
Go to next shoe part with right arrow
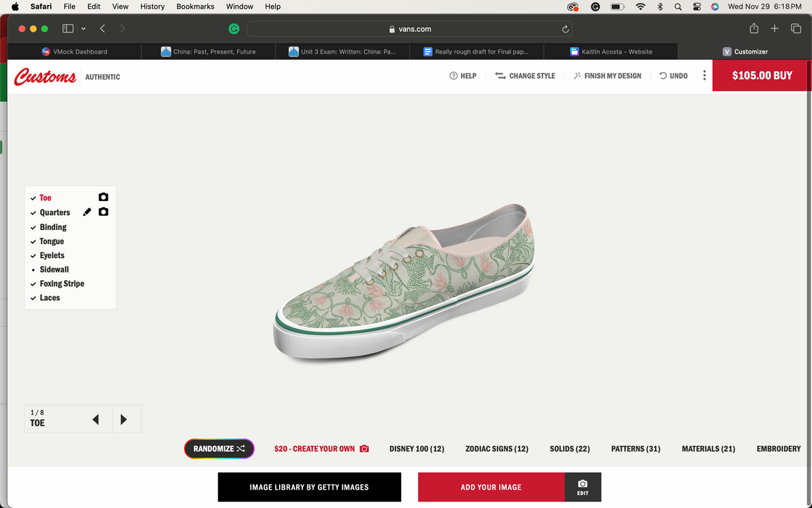coord(124,420)
